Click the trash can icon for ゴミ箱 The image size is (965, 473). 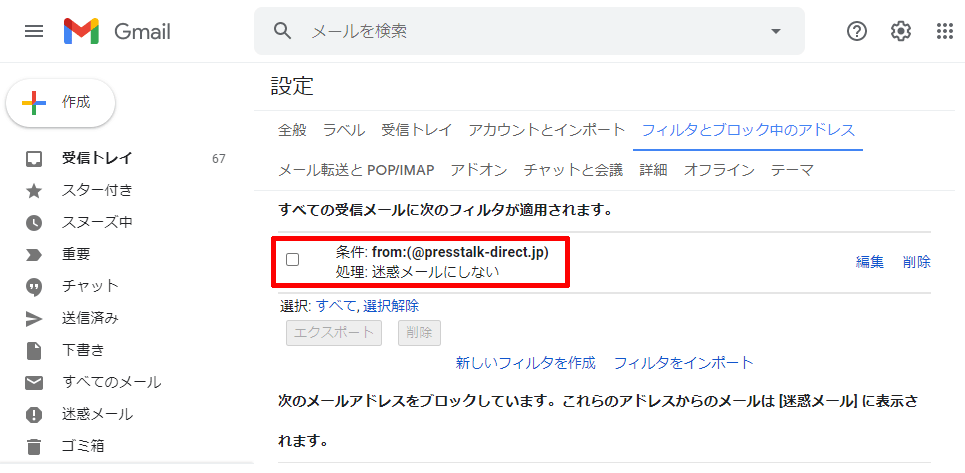tap(34, 446)
